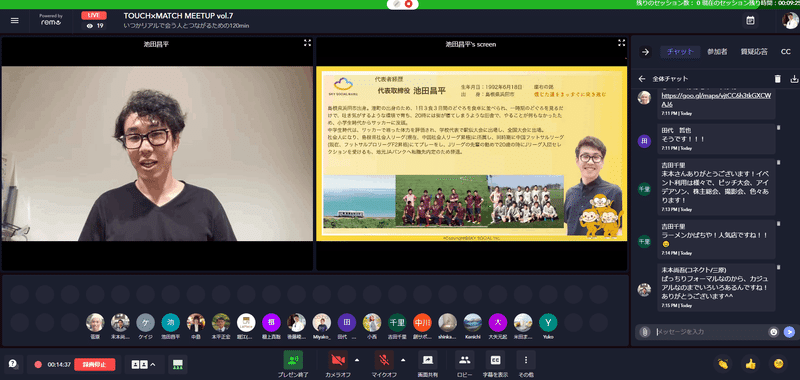This screenshot has height=380, width=800.
Task: Send a clapping hands reaction
Action: tap(722, 364)
